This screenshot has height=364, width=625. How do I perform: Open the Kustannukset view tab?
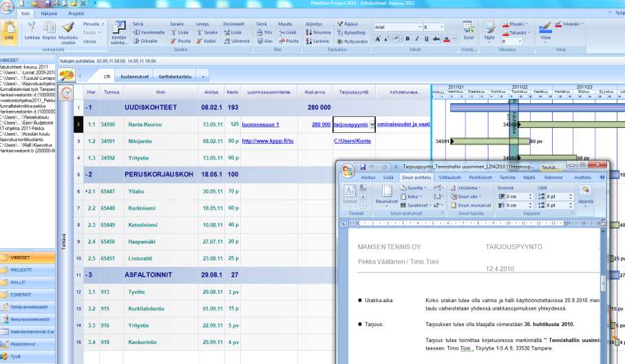pos(134,76)
